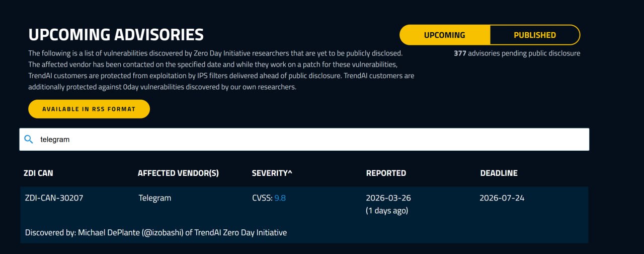
Task: Sort by the ZDI CAN column header
Action: pos(38,173)
